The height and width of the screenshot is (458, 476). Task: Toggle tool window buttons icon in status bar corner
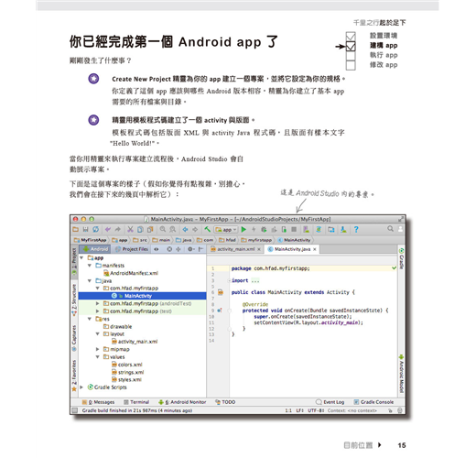(x=74, y=410)
